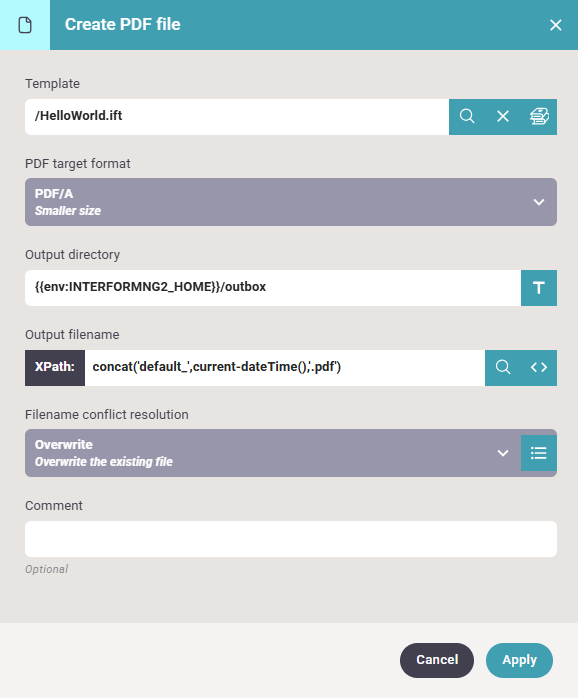Image resolution: width=578 pixels, height=698 pixels.
Task: Open the template library stack icon
Action: (x=539, y=117)
